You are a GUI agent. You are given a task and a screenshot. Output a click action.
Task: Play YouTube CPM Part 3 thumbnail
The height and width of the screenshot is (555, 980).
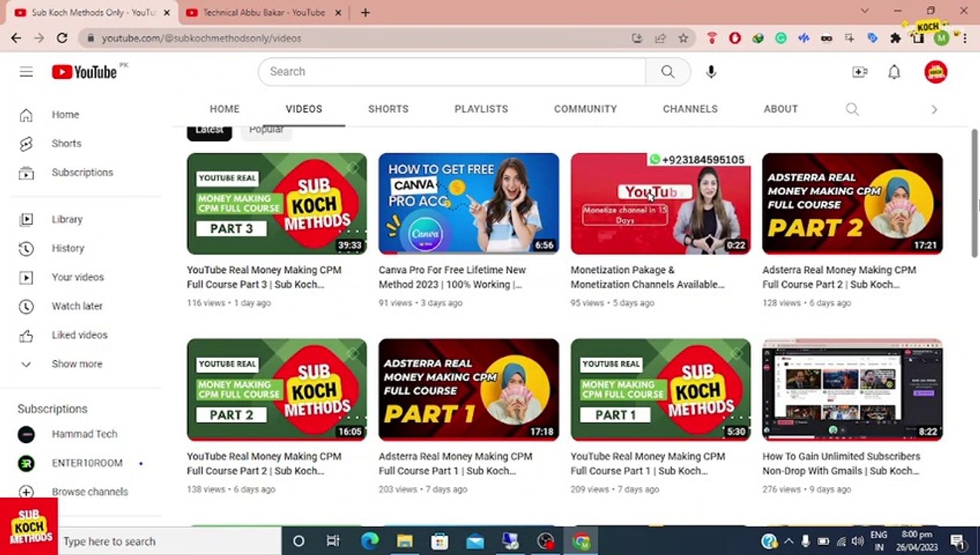coord(277,203)
